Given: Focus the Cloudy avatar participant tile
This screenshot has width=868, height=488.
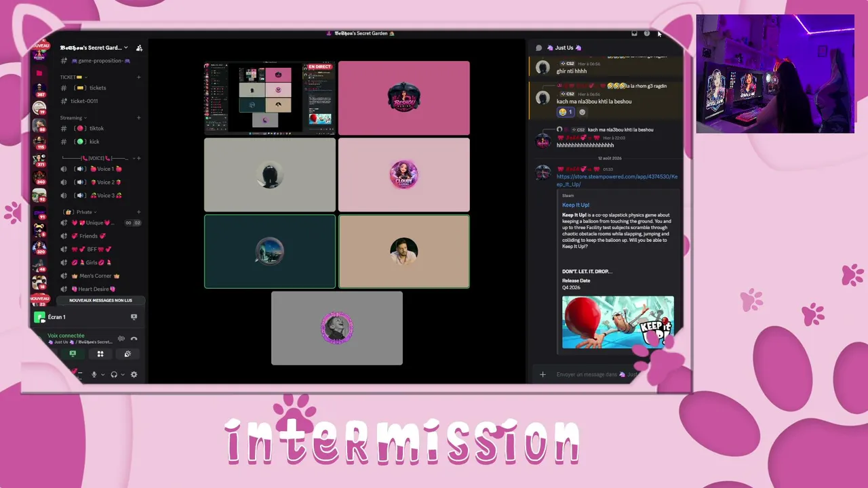Looking at the screenshot, I should tap(404, 175).
